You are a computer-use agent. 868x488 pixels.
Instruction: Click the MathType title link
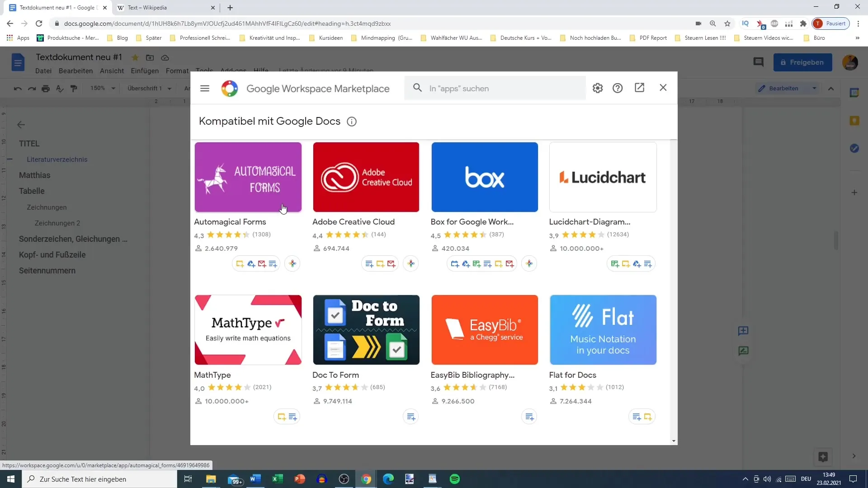coord(212,375)
